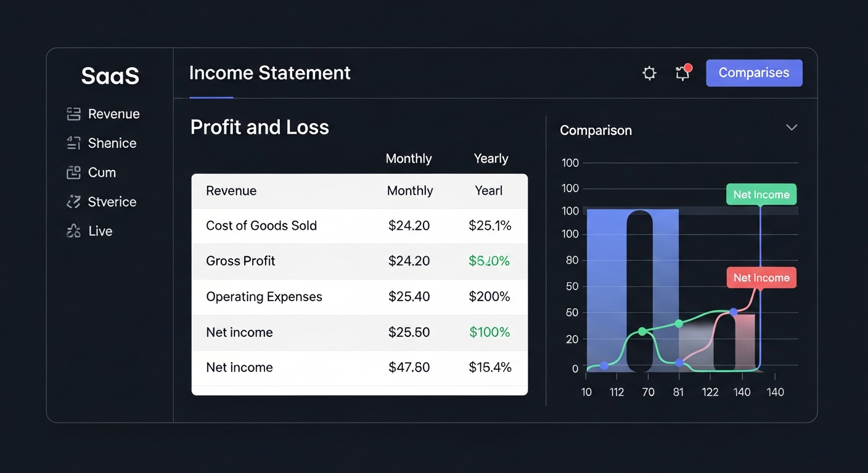868x473 pixels.
Task: Check the notification bell with red badge
Action: [x=682, y=73]
